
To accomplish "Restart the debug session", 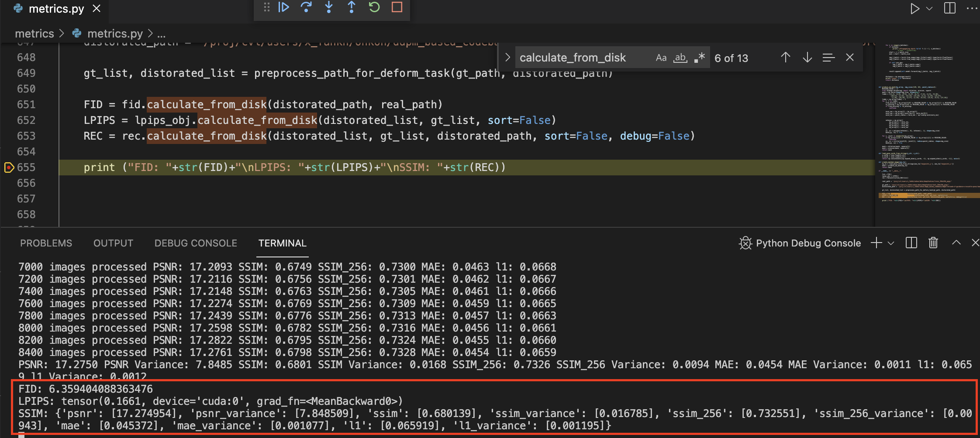I will (374, 7).
